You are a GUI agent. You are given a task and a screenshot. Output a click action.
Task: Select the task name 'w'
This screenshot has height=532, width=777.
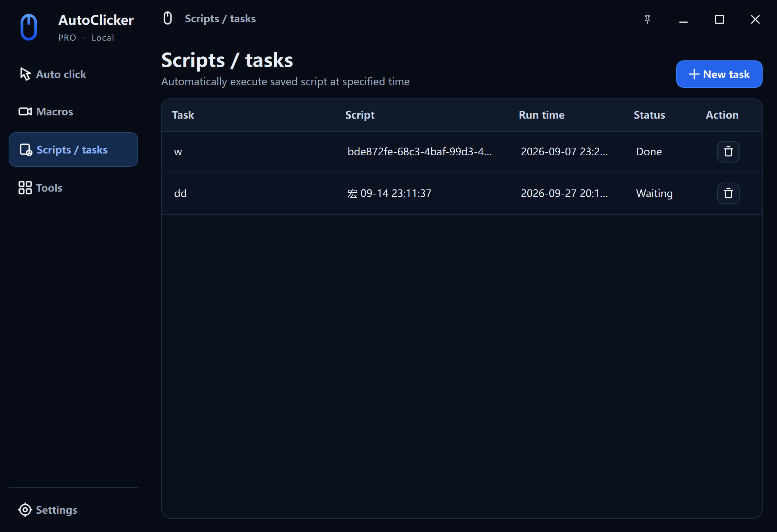pos(178,152)
